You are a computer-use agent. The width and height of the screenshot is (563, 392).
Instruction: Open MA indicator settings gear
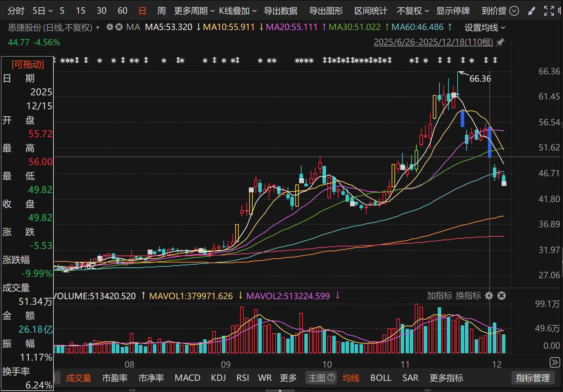coord(110,27)
